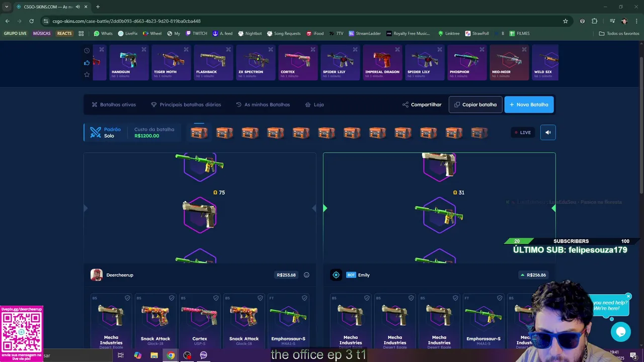Go back to the previous page
Image resolution: width=644 pixels, height=362 pixels.
coord(8,21)
